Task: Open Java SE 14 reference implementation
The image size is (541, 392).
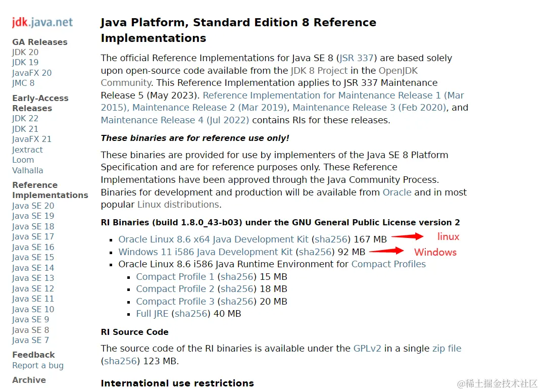Action: tap(33, 268)
